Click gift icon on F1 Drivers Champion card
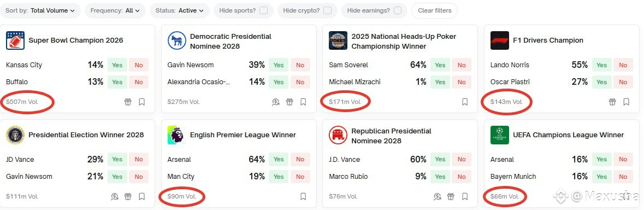The width and height of the screenshot is (644, 210). (612, 102)
